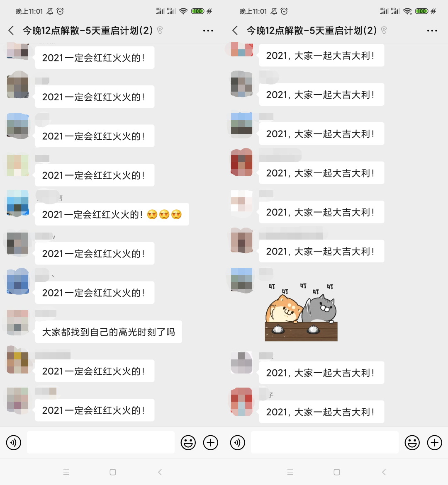This screenshot has height=485, width=448.
Task: Tap the plus attachment button in left chat
Action: click(x=211, y=443)
